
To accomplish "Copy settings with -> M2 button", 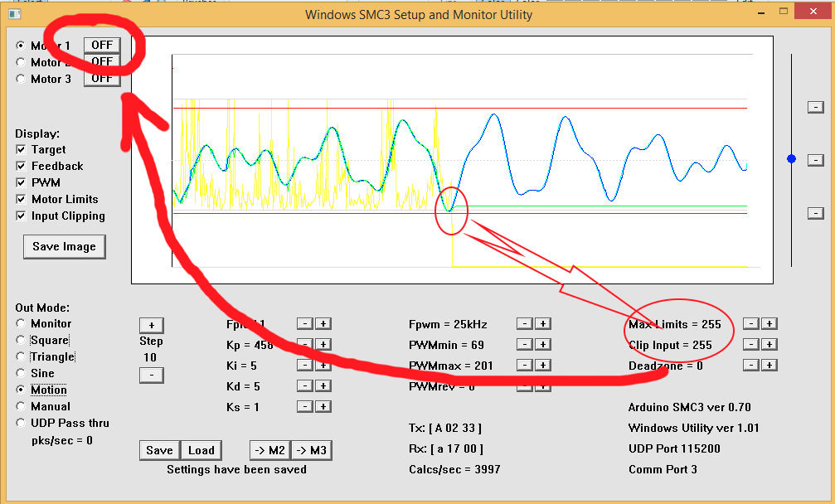I will [x=270, y=450].
